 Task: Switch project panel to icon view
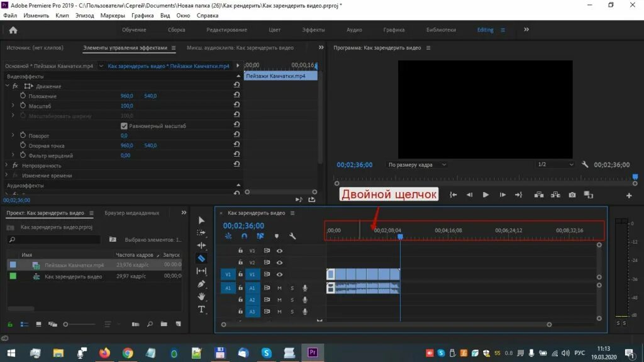coord(38,324)
